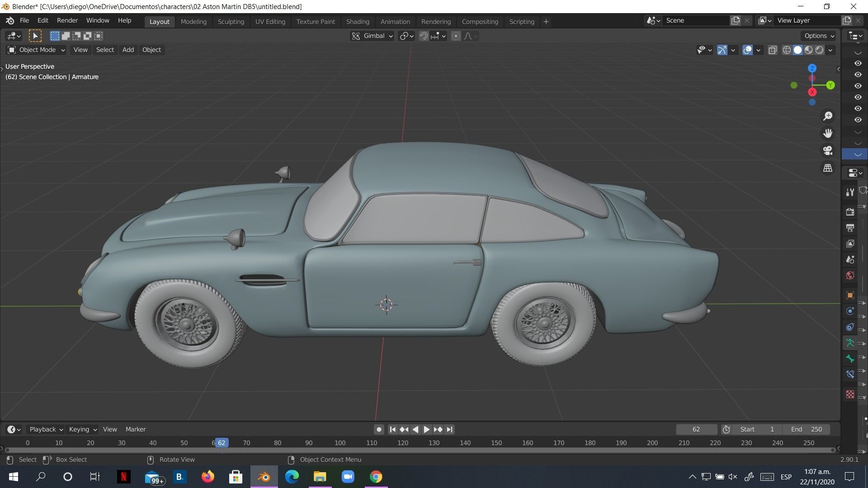This screenshot has width=868, height=488.
Task: Choose the 'Subtract selection' mode icon
Action: tap(76, 36)
